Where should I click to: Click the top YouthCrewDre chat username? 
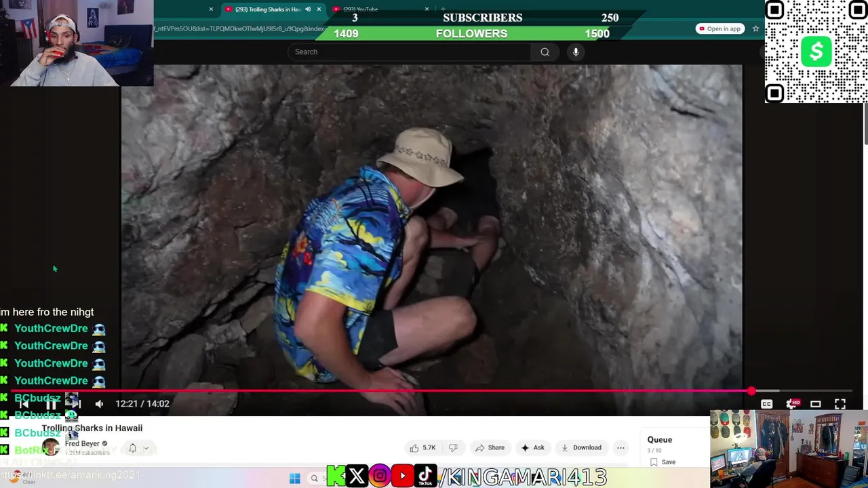tap(51, 329)
